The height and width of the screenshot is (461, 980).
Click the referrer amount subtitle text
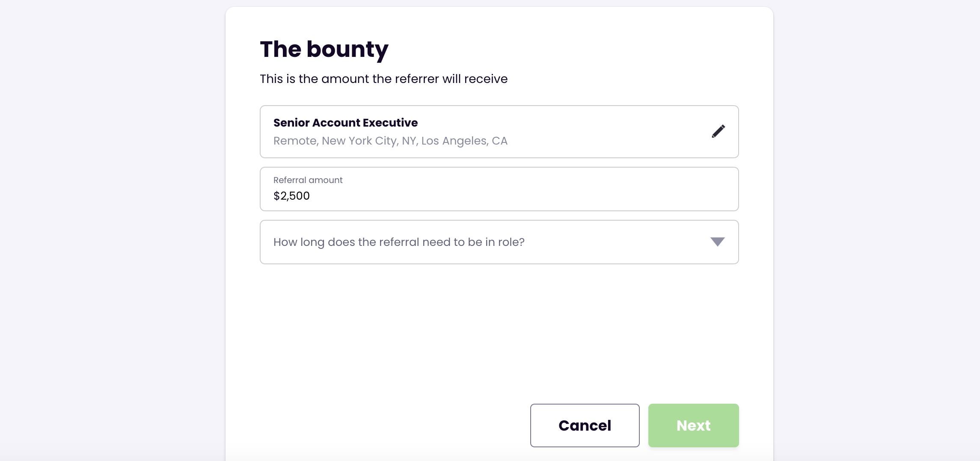383,79
